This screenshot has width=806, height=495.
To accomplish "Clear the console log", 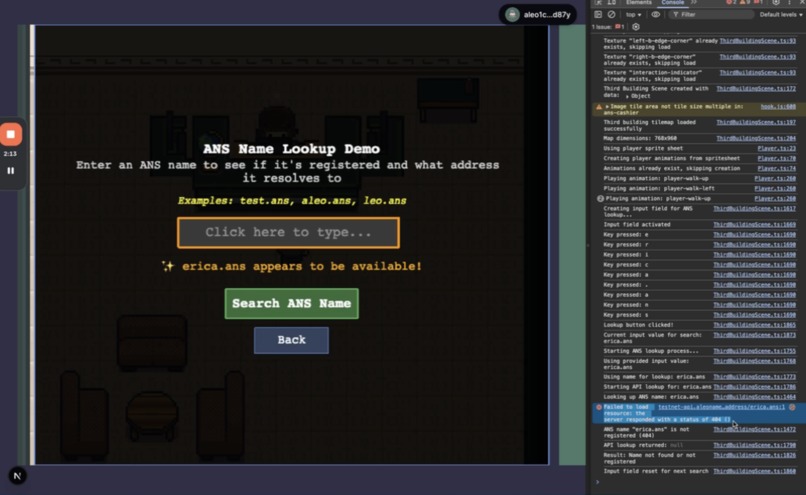I will click(612, 14).
